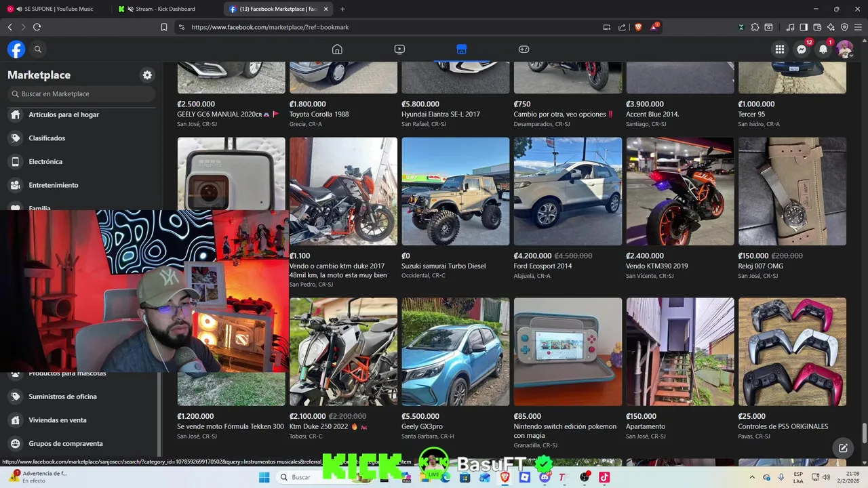Open the Reloj 007 OMG listing photo

tap(792, 191)
